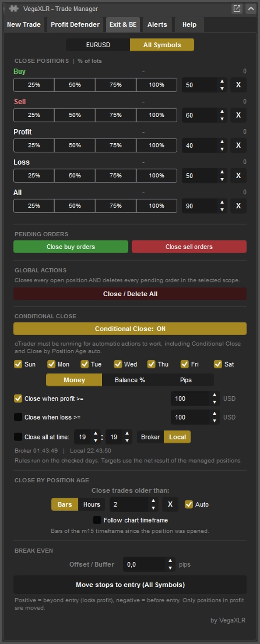Close 50% of Buy positions

point(75,85)
